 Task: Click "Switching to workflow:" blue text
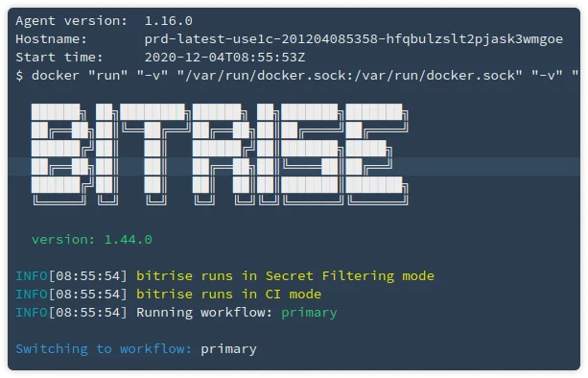coord(104,349)
